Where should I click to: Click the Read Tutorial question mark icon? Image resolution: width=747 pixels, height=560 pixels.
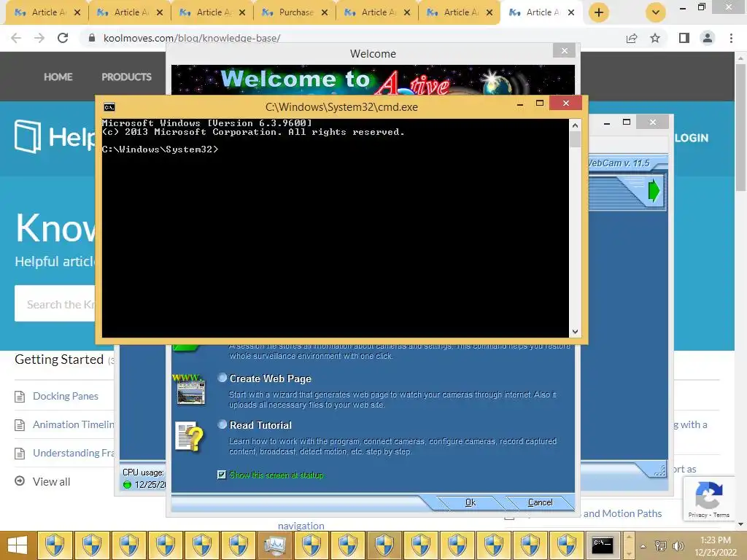click(190, 436)
